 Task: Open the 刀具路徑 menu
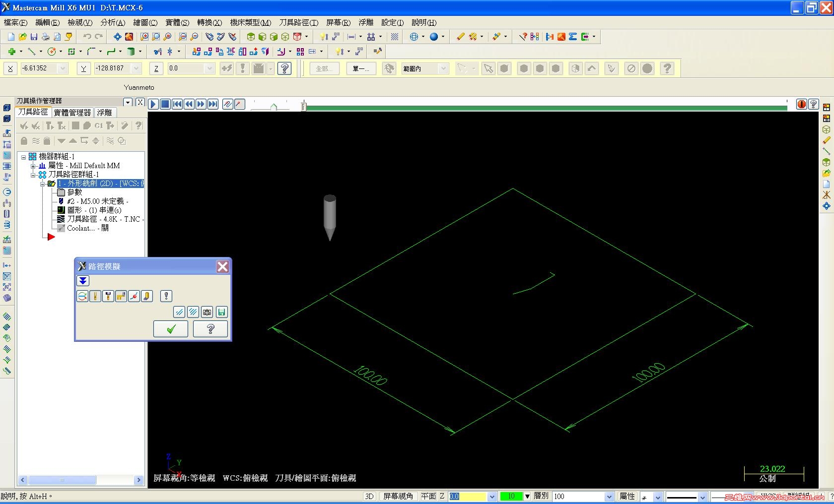[x=298, y=23]
